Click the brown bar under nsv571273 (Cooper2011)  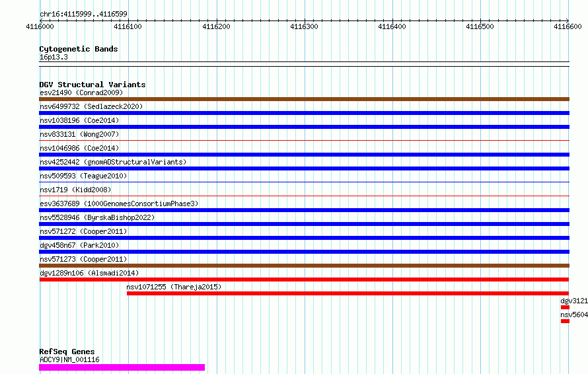coord(304,266)
